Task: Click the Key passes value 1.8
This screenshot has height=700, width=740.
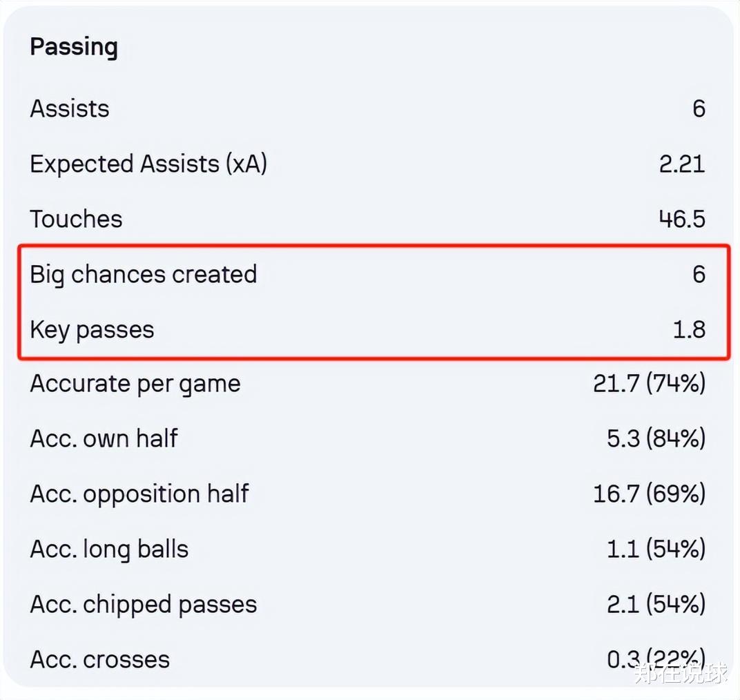Action: [x=689, y=329]
